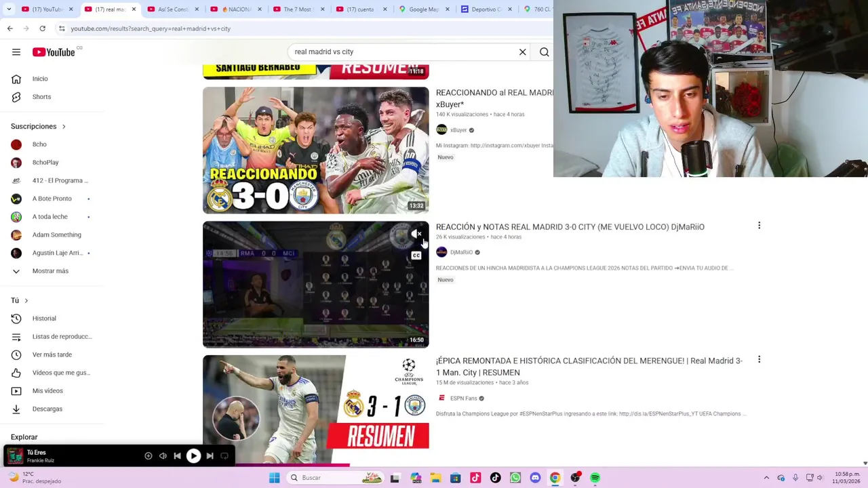The image size is (868, 488).
Task: Switch to the Google Maps tab
Action: (423, 9)
